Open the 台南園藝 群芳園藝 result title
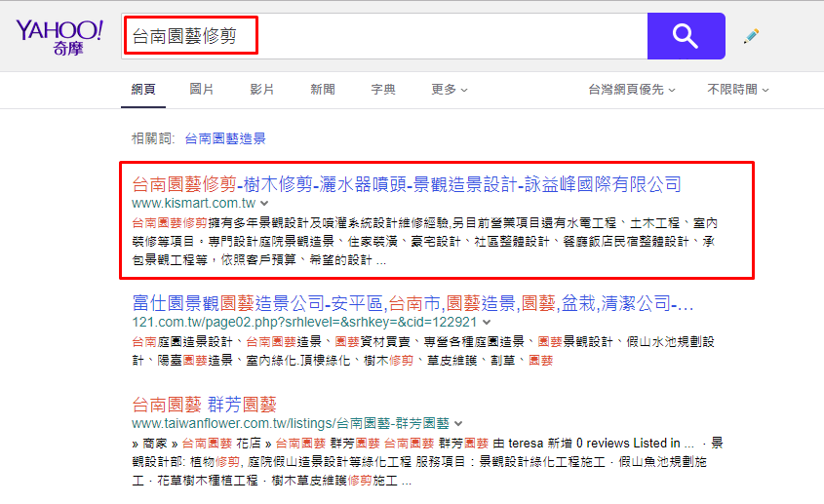 tap(204, 405)
